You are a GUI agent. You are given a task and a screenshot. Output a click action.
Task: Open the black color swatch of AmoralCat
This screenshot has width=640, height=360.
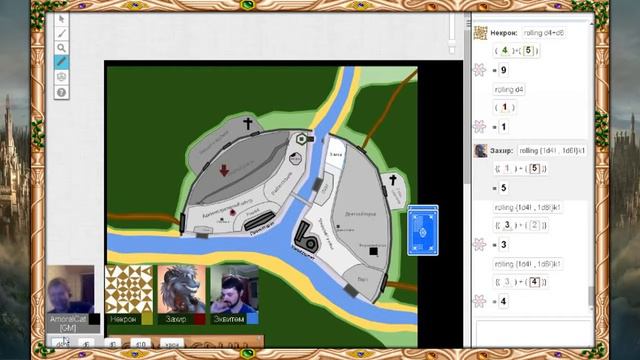[x=94, y=319]
